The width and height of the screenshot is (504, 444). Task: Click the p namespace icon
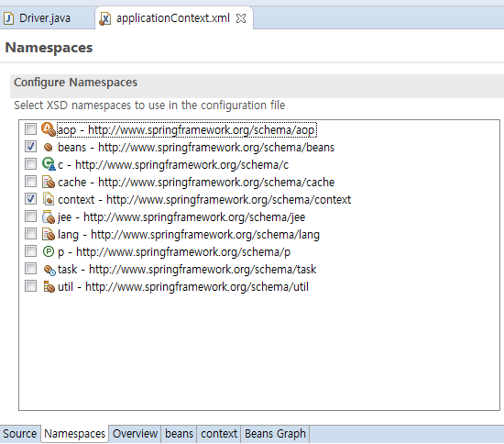click(49, 251)
